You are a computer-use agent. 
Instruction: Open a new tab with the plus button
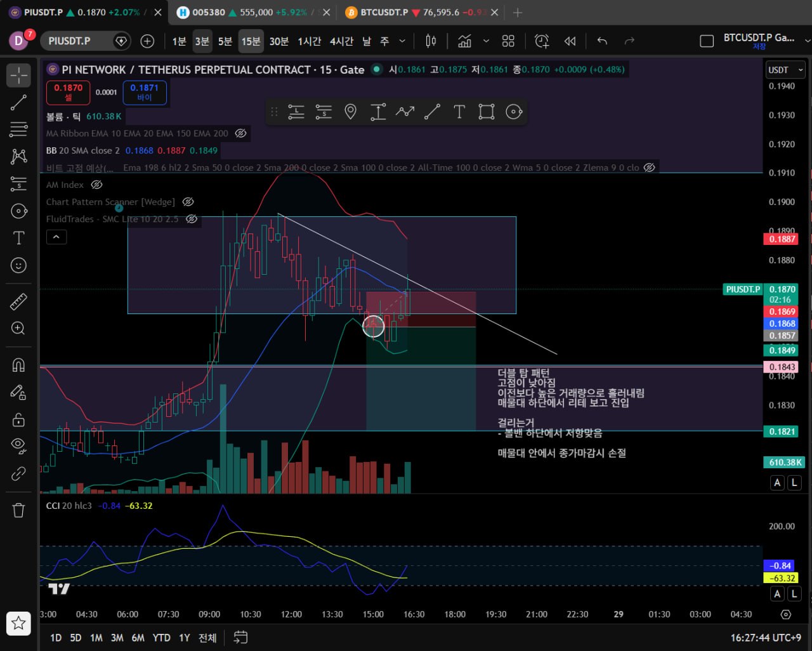tap(518, 12)
